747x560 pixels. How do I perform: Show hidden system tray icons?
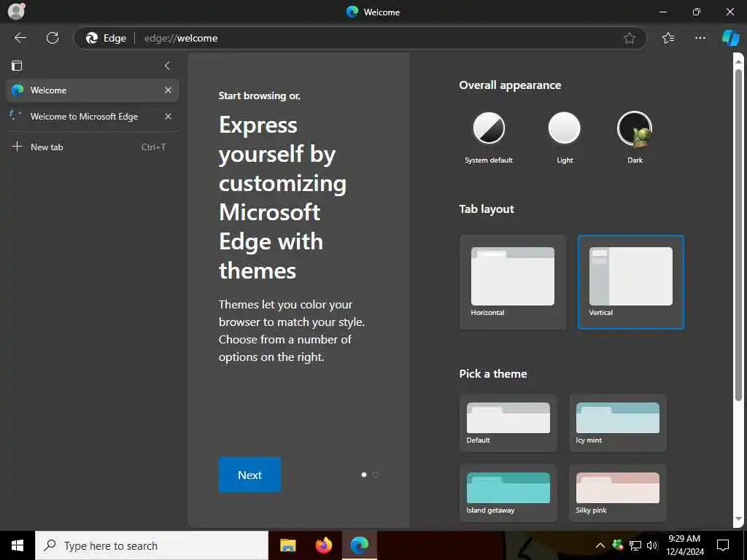(600, 545)
